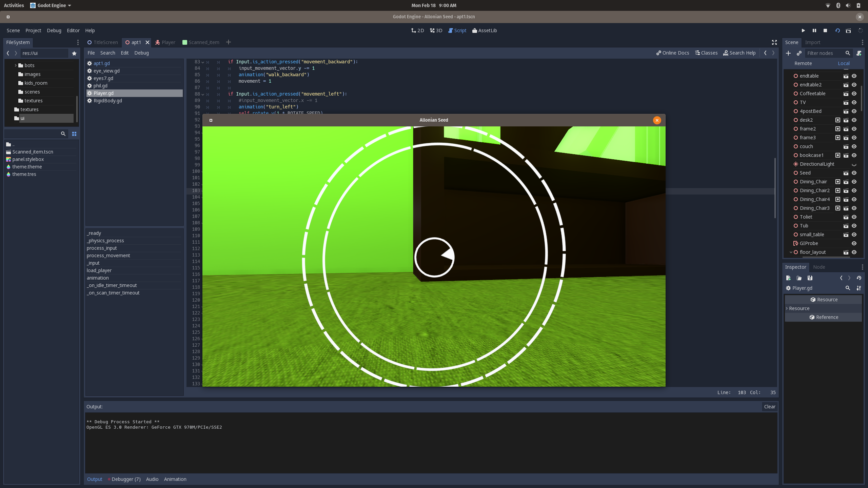
Task: Collapse the floor_layout node
Action: tap(791, 252)
